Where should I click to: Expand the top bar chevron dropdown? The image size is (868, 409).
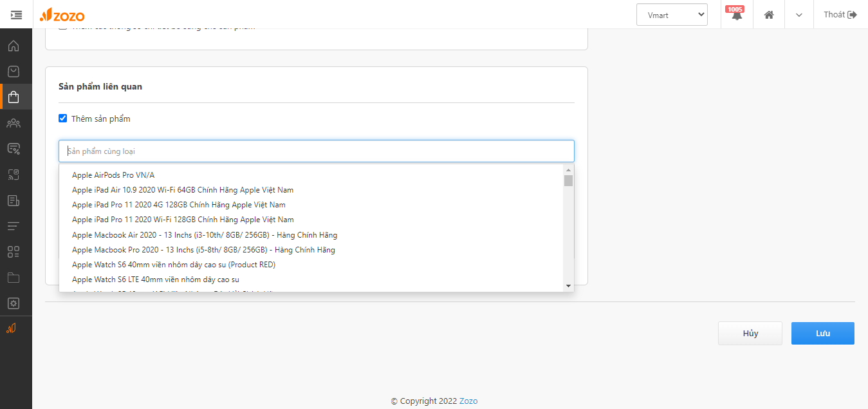pyautogui.click(x=799, y=15)
